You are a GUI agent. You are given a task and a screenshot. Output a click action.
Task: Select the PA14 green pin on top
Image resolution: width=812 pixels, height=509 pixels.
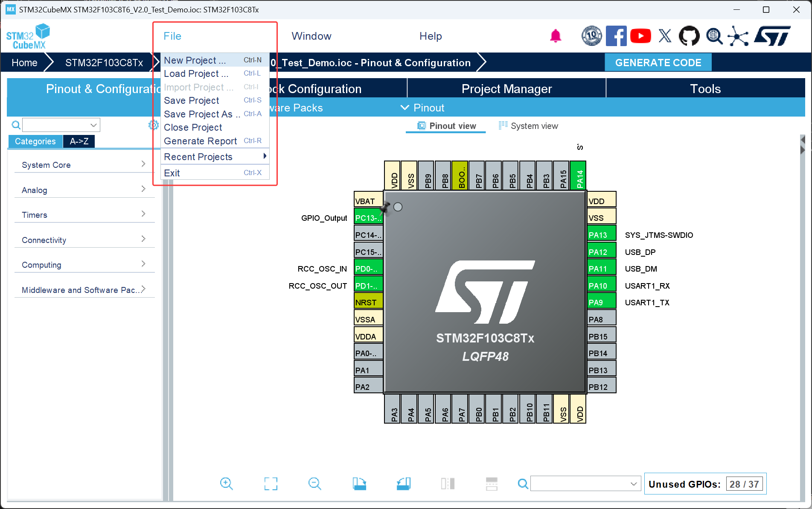coord(578,176)
